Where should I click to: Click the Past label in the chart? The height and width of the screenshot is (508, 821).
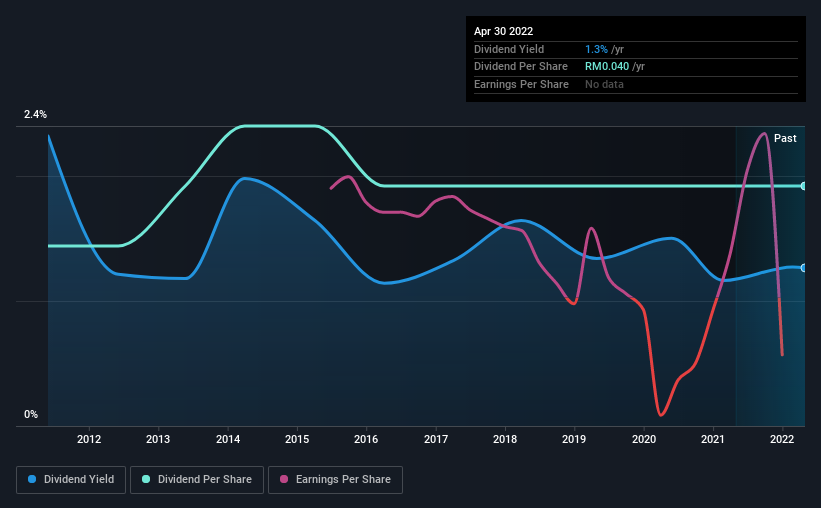point(785,138)
